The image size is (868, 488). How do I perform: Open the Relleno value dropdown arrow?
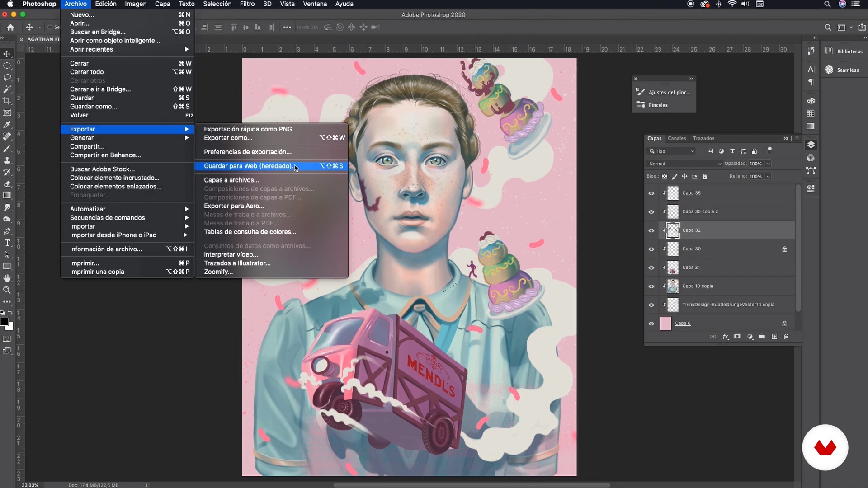(x=768, y=176)
